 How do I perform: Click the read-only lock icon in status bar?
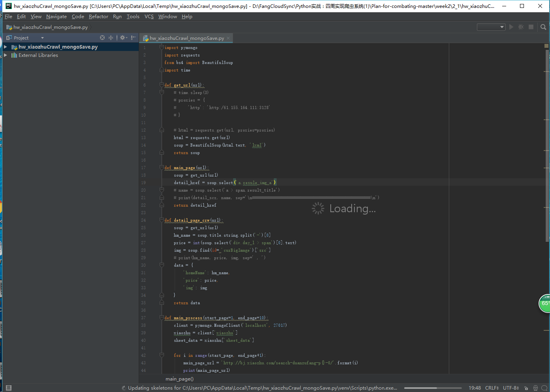tap(526, 388)
